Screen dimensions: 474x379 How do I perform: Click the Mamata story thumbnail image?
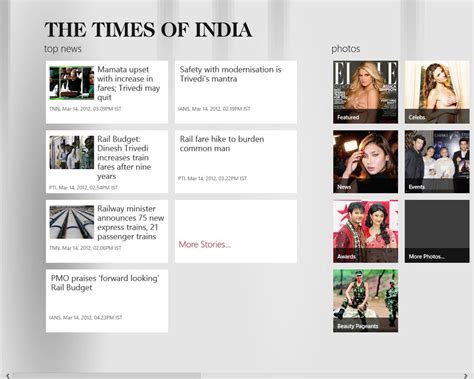point(72,83)
